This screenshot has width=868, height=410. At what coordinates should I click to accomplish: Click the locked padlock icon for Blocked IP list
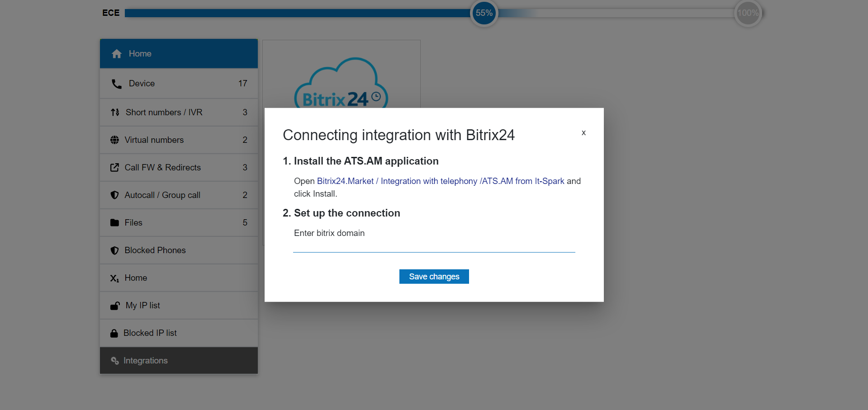point(114,334)
